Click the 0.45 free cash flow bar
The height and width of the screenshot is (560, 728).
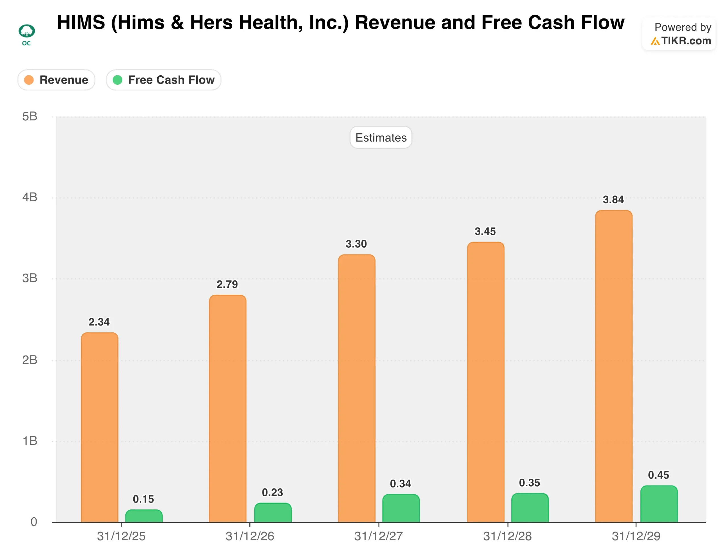659,504
